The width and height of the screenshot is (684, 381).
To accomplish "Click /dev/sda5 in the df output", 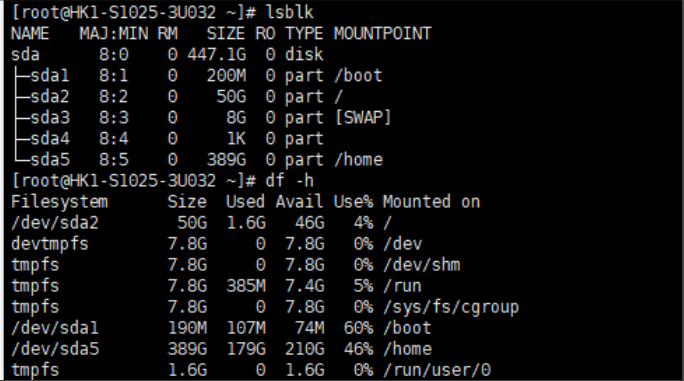I will (x=55, y=349).
